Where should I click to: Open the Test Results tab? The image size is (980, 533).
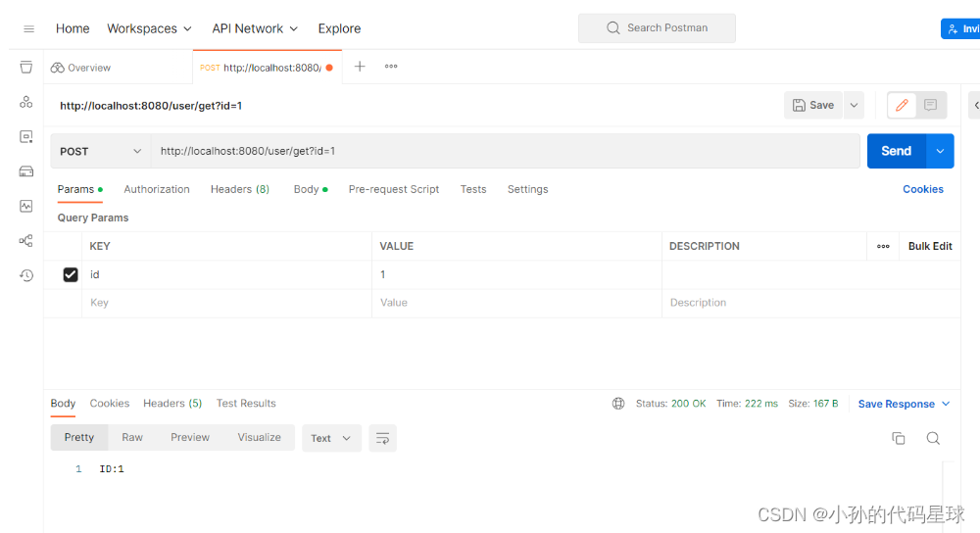pos(246,404)
